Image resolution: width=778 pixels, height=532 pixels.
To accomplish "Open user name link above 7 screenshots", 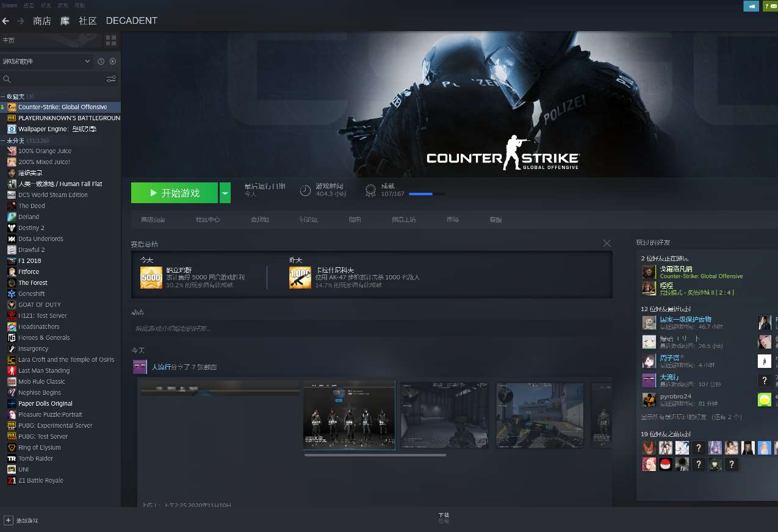I will (x=161, y=367).
